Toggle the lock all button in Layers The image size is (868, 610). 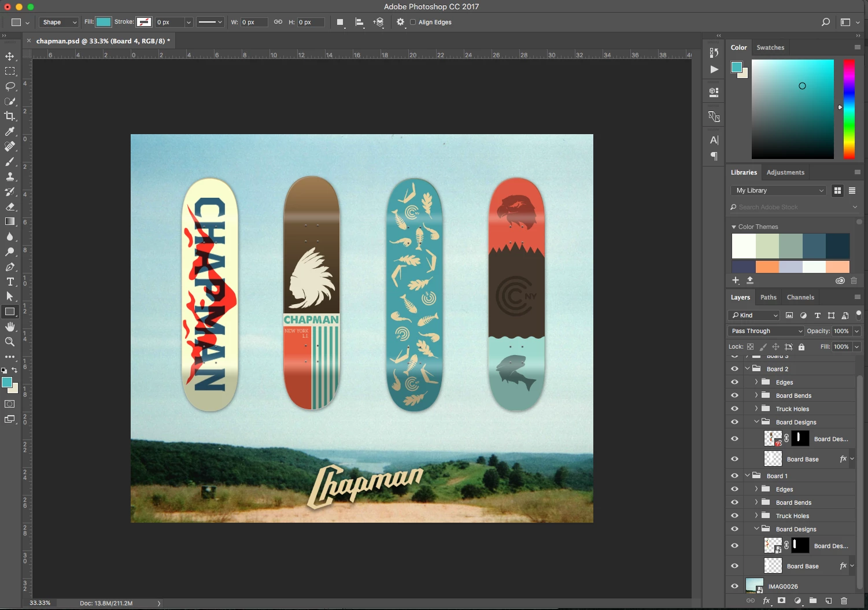[801, 347]
